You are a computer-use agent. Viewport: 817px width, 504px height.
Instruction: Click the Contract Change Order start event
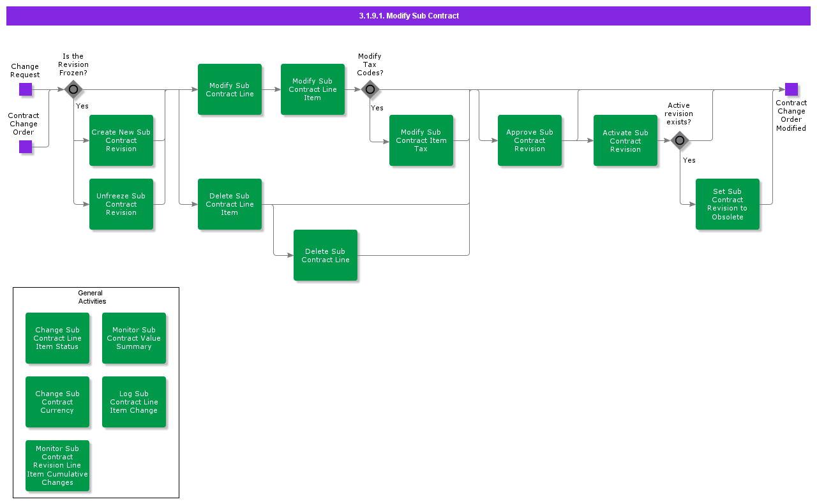(x=26, y=147)
